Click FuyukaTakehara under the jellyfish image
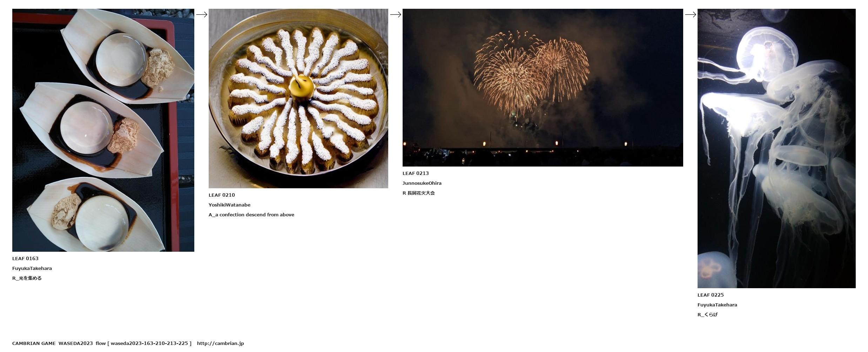The width and height of the screenshot is (868, 352). pyautogui.click(x=717, y=305)
